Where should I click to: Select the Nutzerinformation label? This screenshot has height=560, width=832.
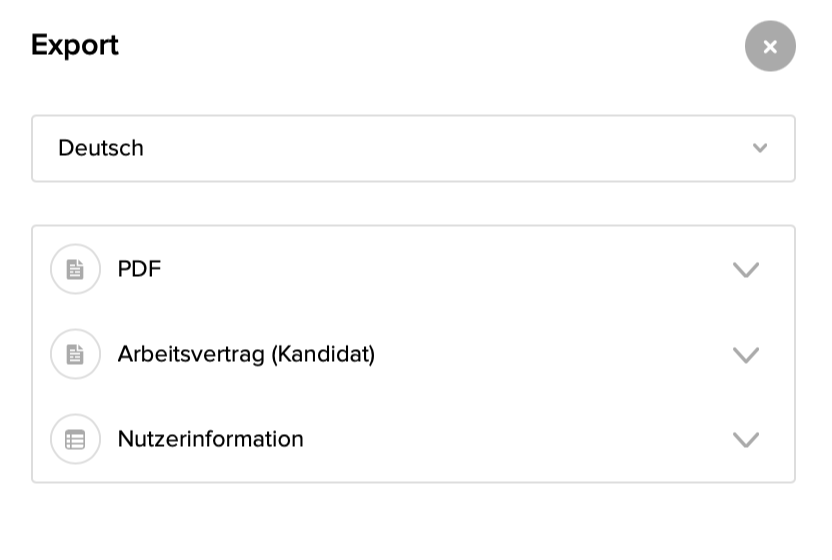(x=211, y=439)
